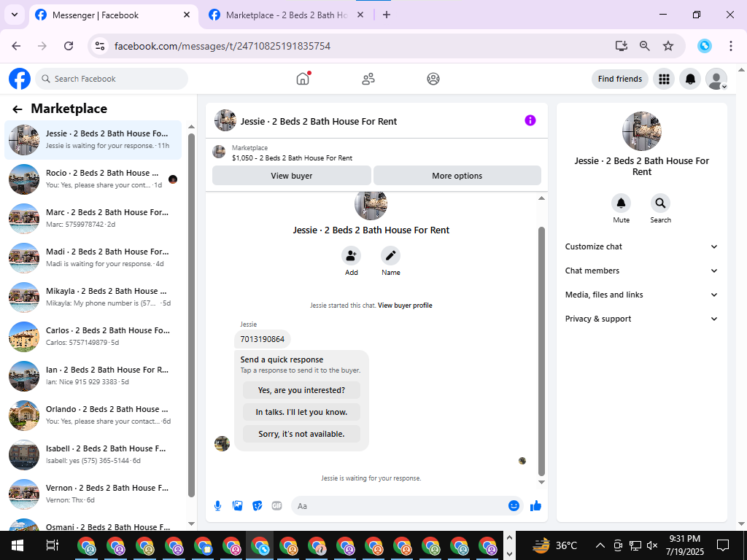The width and height of the screenshot is (747, 560).
Task: Open Windows Start menu
Action: (x=18, y=545)
